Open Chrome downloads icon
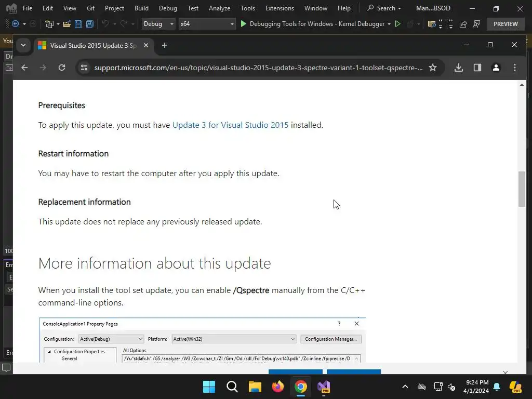532x399 pixels. 459,68
